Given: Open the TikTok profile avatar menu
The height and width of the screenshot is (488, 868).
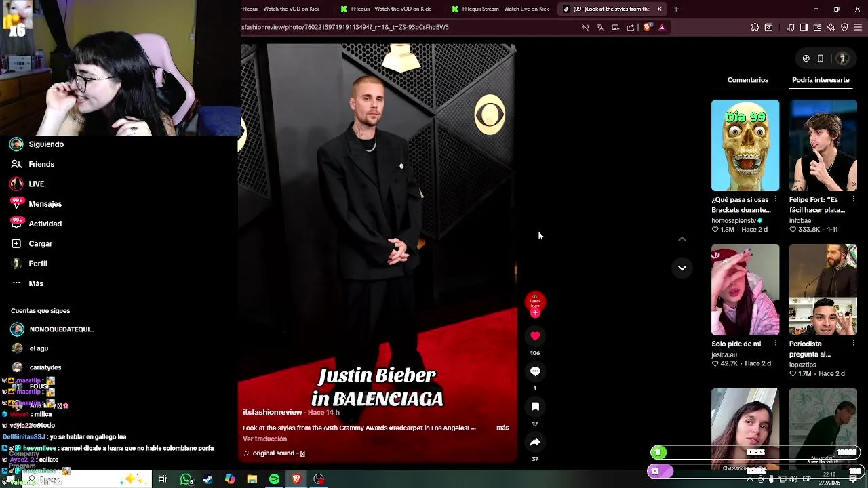Looking at the screenshot, I should 842,58.
